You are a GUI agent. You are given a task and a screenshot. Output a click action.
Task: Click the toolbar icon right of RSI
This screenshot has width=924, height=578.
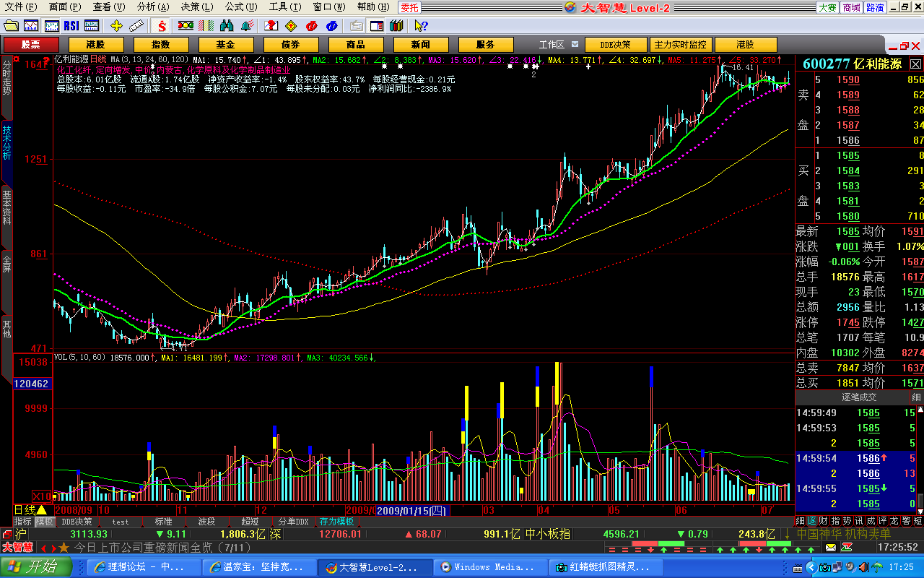92,25
